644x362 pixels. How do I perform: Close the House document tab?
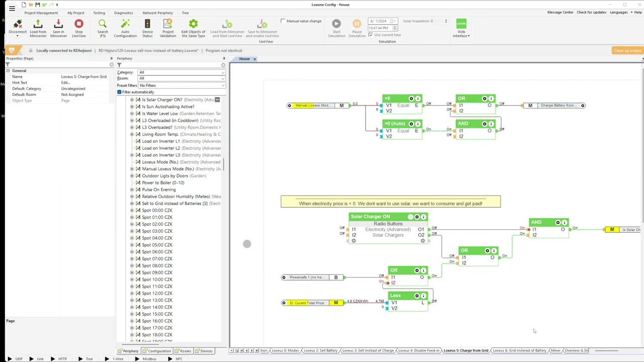pyautogui.click(x=255, y=59)
